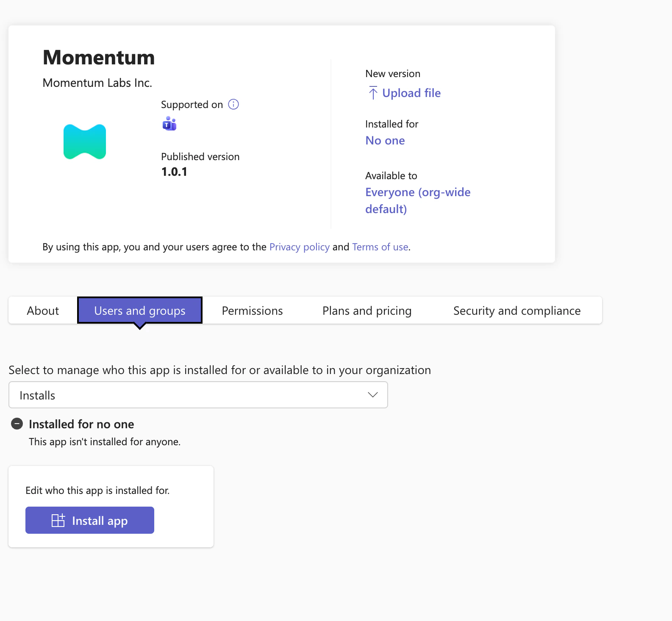Click the published version 1.0.1 text
The height and width of the screenshot is (621, 672).
(x=174, y=172)
